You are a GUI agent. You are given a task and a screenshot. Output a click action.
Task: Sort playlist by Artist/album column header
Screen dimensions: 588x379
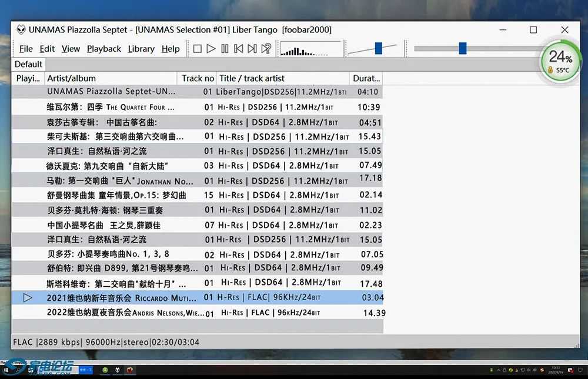coord(111,78)
